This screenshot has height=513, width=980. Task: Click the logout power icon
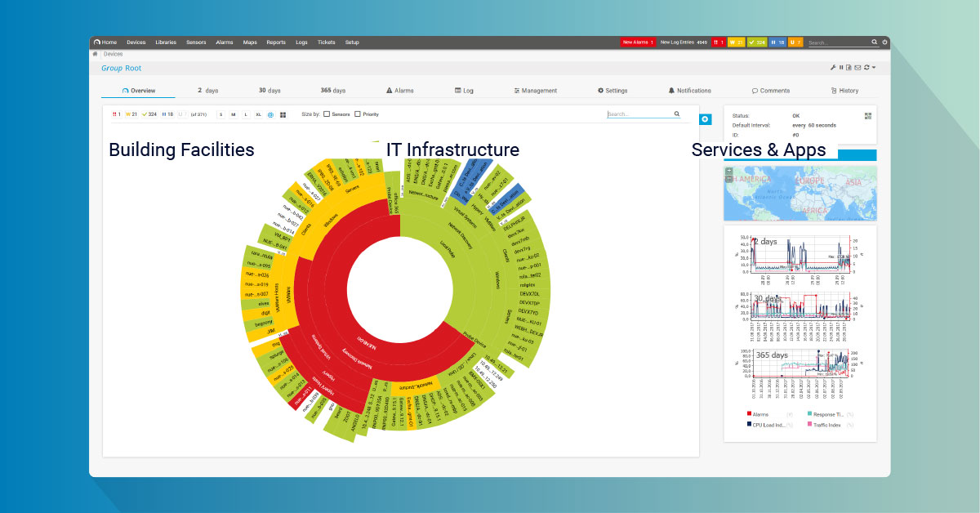[884, 42]
